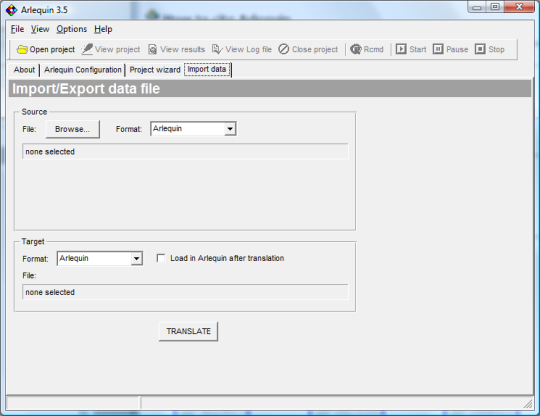Maximize the Arlequin window

click(495, 7)
